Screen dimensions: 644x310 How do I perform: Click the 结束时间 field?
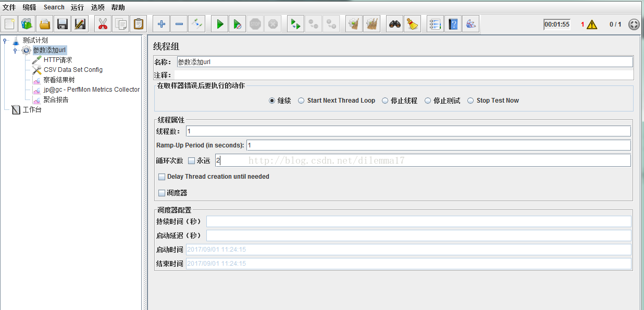click(408, 264)
